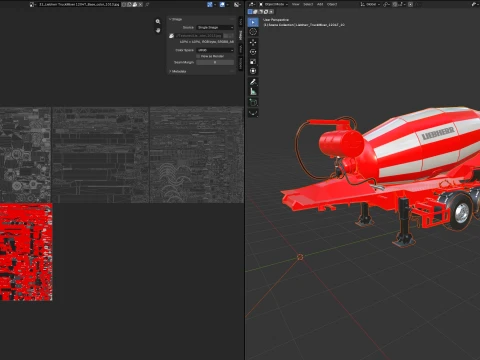Open the Color Space dropdown
The height and width of the screenshot is (360, 480).
[215, 50]
